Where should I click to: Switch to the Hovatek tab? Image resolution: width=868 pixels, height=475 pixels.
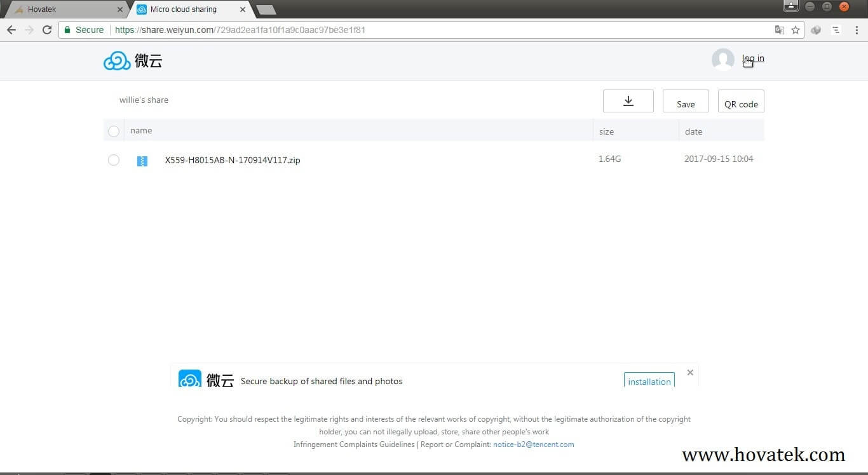tap(64, 10)
